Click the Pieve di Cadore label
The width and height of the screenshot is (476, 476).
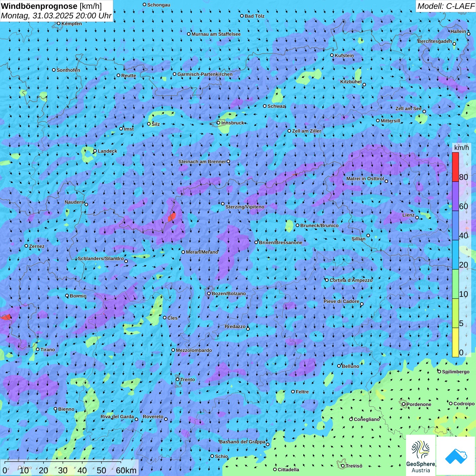point(341,301)
